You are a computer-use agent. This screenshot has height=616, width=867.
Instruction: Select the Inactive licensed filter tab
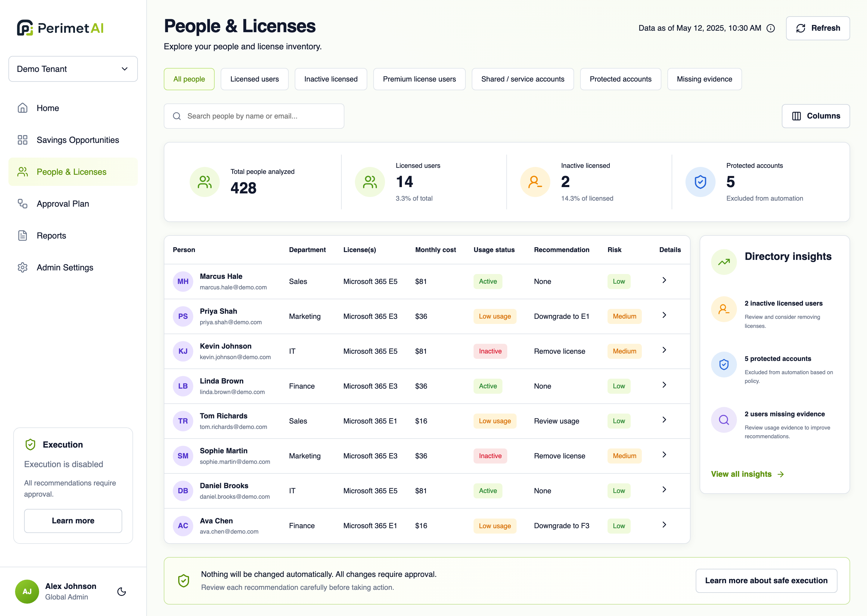coord(331,79)
